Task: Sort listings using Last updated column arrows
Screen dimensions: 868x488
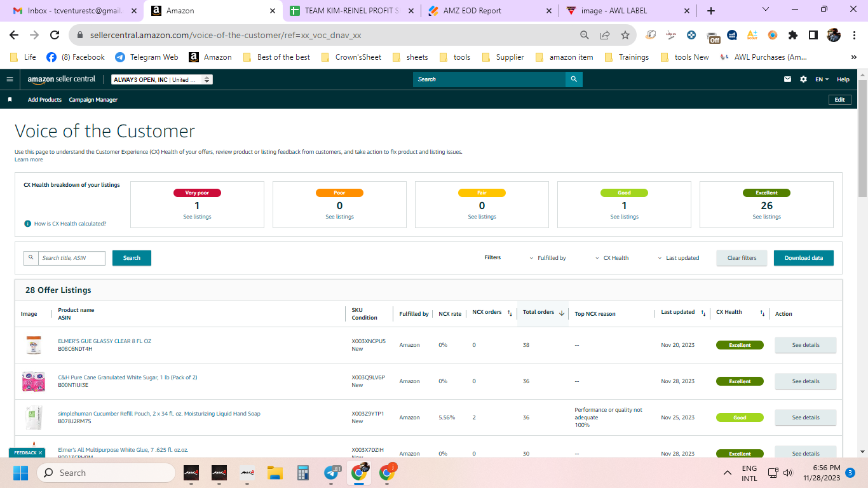Action: (x=703, y=313)
